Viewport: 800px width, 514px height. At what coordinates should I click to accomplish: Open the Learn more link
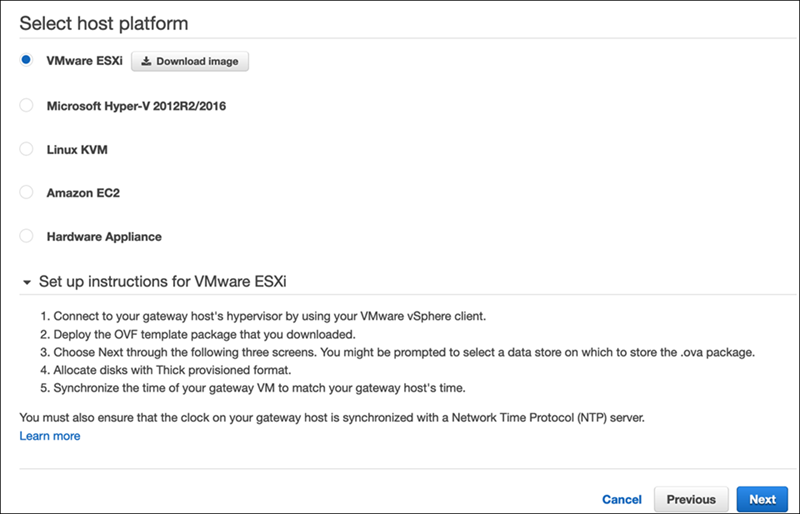point(50,436)
